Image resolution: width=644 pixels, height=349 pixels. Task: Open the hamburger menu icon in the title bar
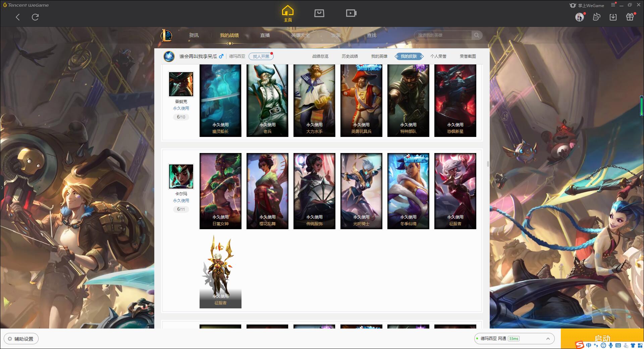click(613, 5)
